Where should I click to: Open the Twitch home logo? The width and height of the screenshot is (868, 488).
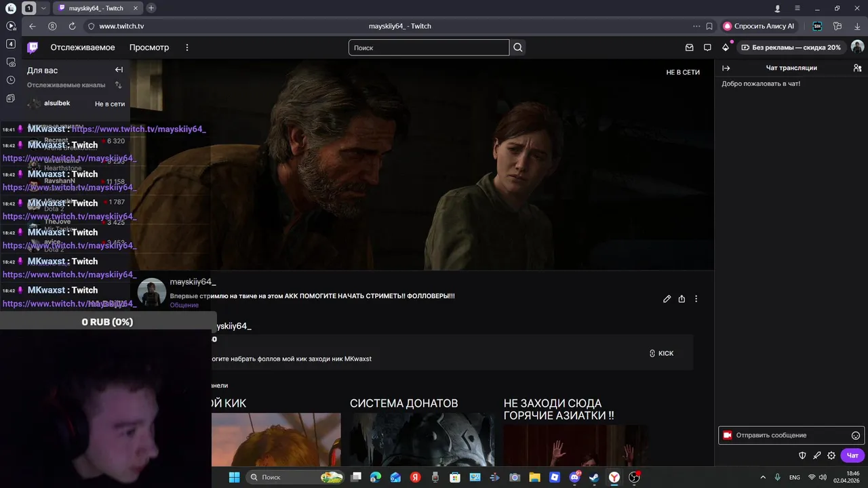33,47
